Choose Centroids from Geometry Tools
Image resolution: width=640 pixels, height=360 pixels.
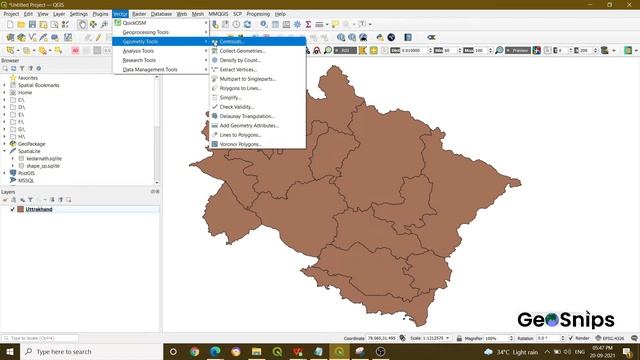pos(258,42)
